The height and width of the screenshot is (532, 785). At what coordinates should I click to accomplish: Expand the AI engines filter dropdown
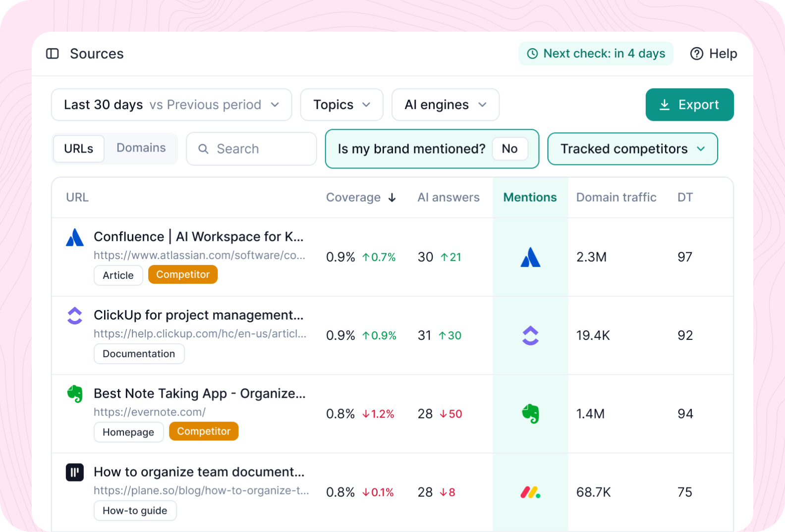446,105
